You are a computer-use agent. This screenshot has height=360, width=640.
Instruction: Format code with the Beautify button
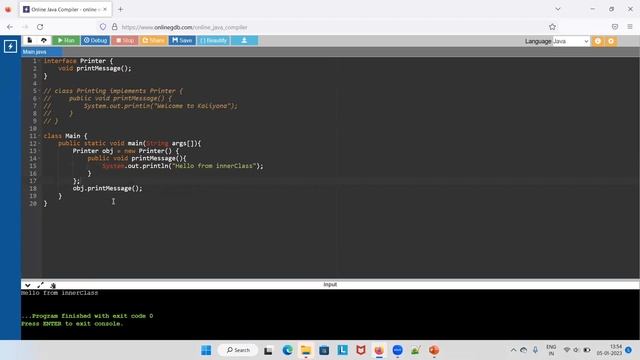pos(213,40)
